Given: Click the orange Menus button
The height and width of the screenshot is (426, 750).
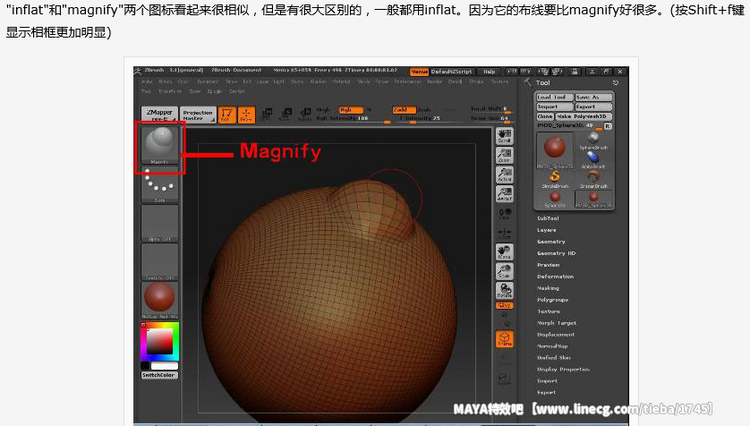Looking at the screenshot, I should (x=419, y=72).
